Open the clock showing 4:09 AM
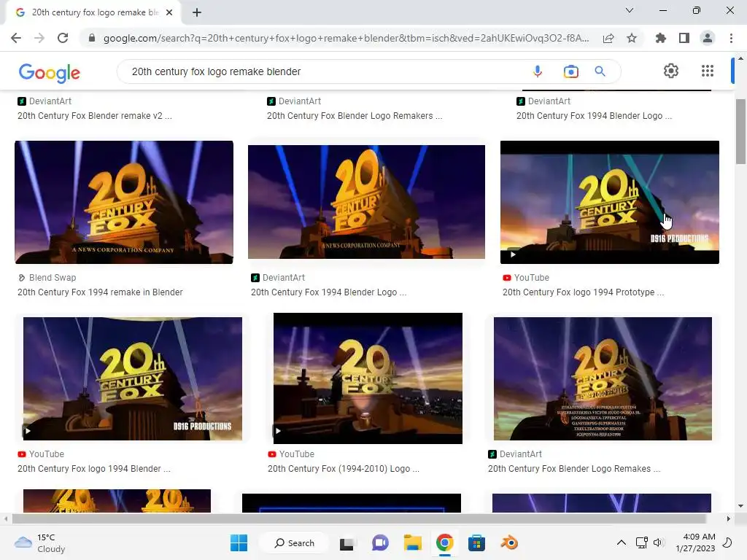The width and height of the screenshot is (747, 560). click(695, 542)
